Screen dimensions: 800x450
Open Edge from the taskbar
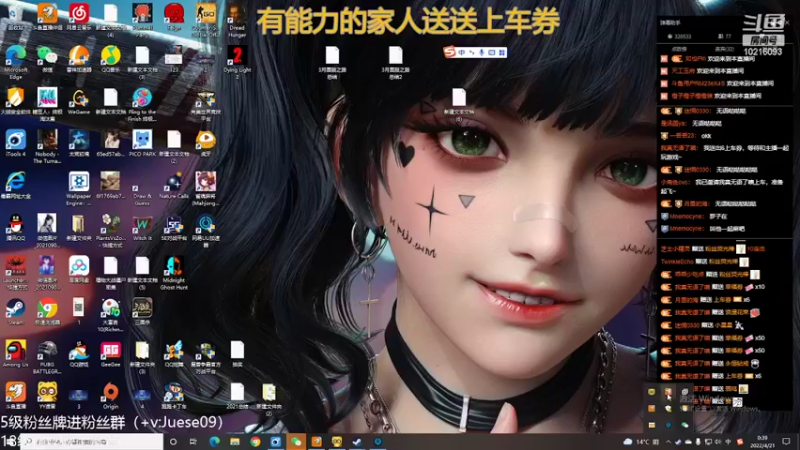[214, 442]
